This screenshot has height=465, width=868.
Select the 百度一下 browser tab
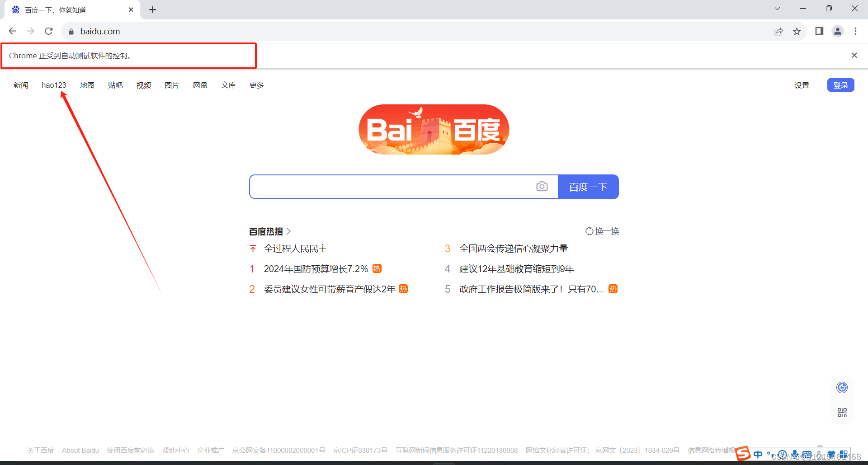click(72, 10)
